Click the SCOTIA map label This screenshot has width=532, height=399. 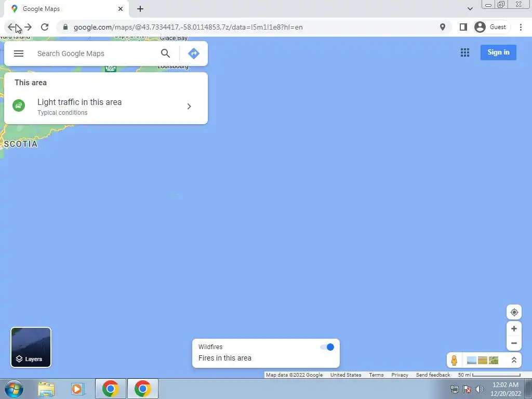[21, 144]
